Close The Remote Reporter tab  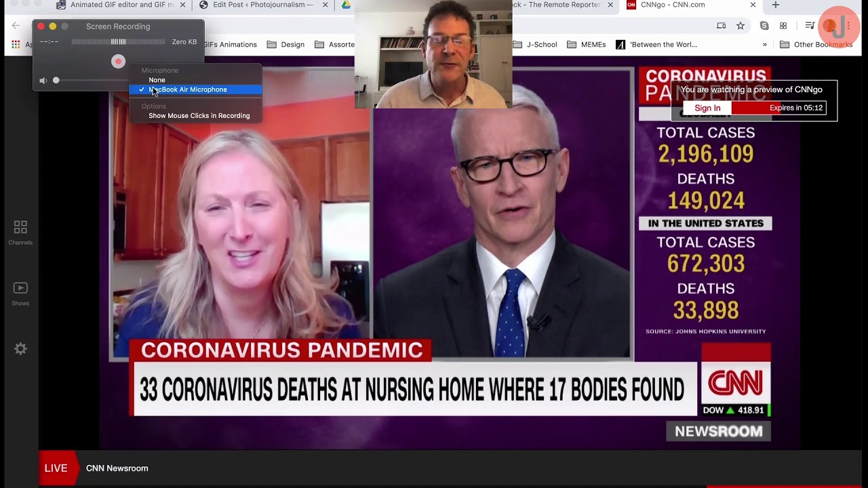(610, 5)
